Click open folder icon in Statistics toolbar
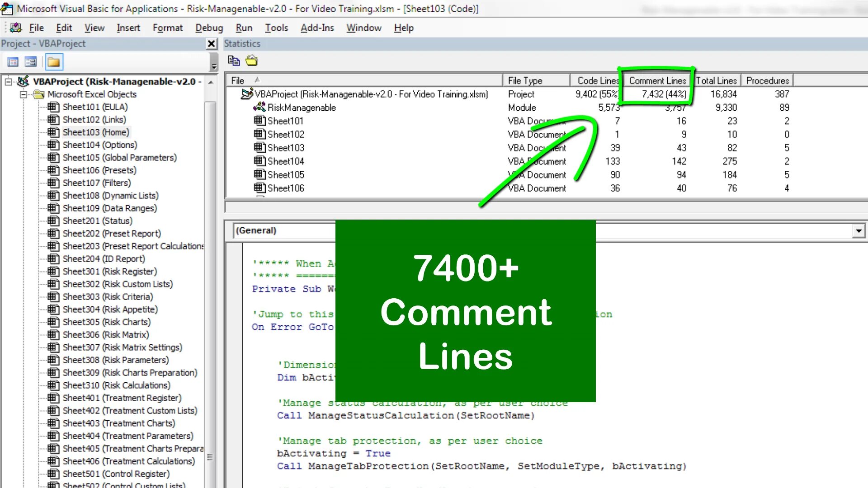 pyautogui.click(x=251, y=61)
